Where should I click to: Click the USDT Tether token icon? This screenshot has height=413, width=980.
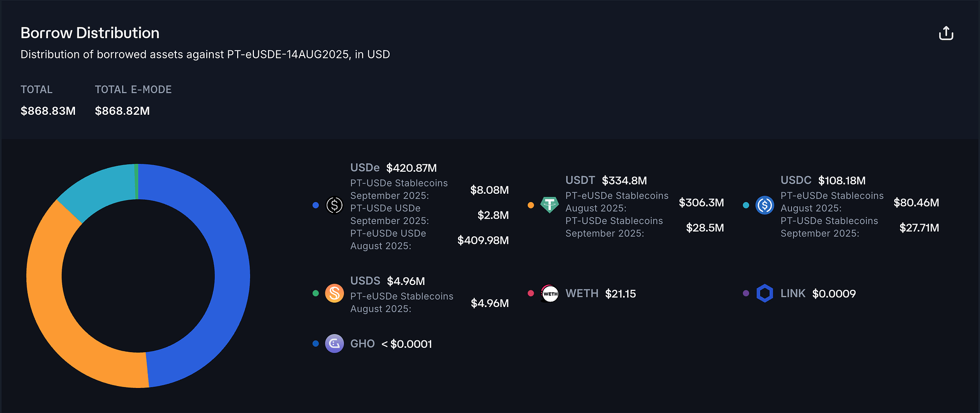549,205
